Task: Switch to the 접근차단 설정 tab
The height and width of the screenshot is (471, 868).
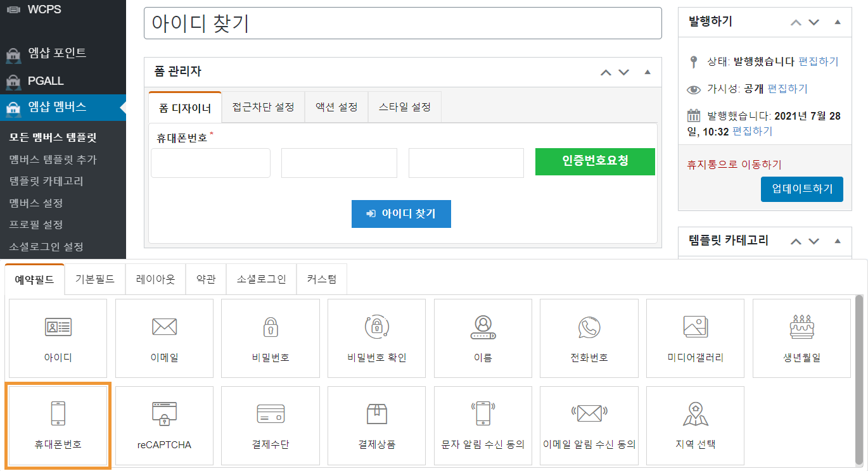Action: click(263, 107)
